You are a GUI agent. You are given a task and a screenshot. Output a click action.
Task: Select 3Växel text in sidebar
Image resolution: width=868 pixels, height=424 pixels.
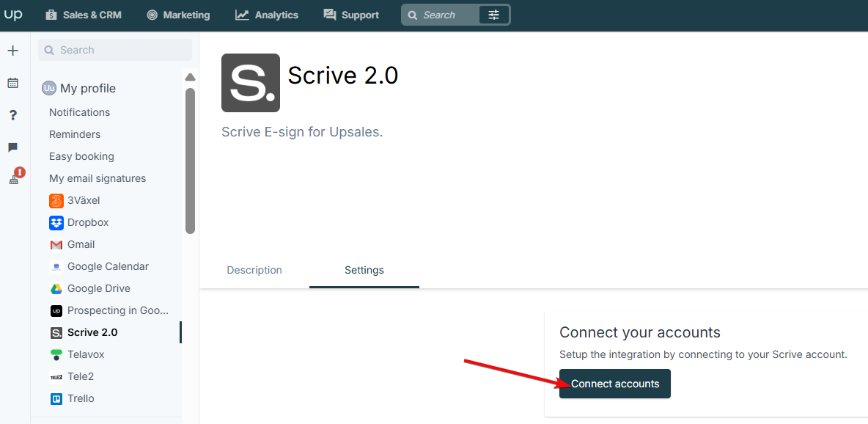(84, 200)
